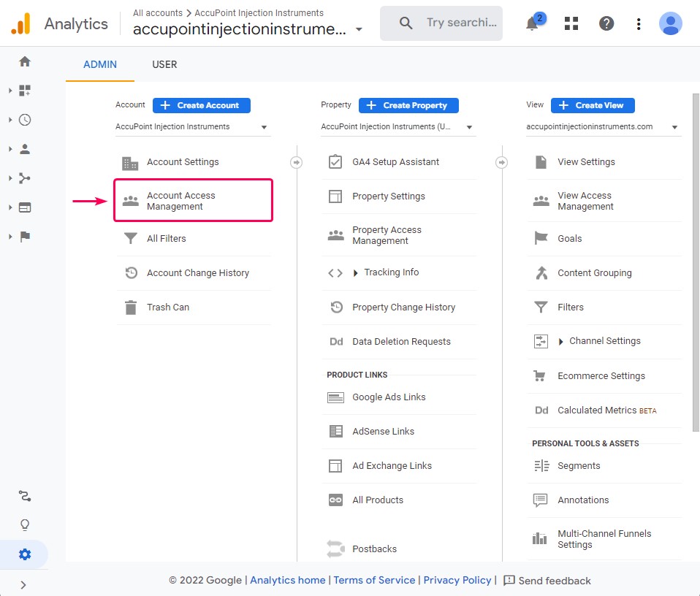Click the Annotations speech bubble icon
Screen dimensions: 700x596
540,500
